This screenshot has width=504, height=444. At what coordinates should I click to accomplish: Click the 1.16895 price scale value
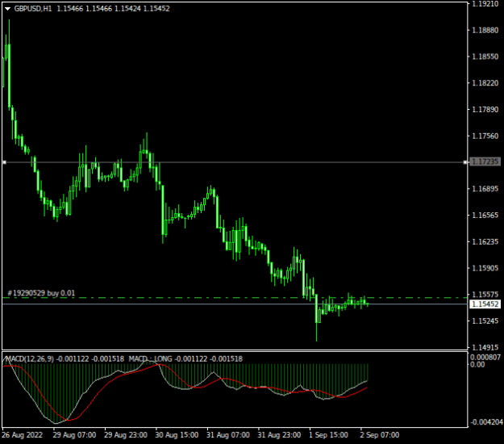click(485, 189)
